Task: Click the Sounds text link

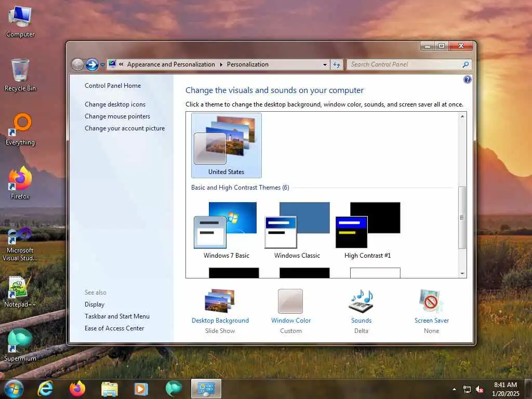Action: [x=362, y=321]
